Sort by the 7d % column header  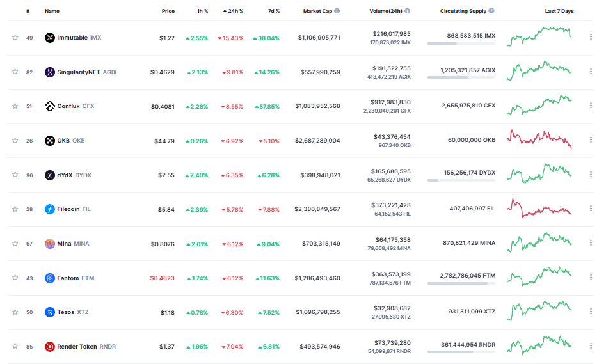click(274, 11)
